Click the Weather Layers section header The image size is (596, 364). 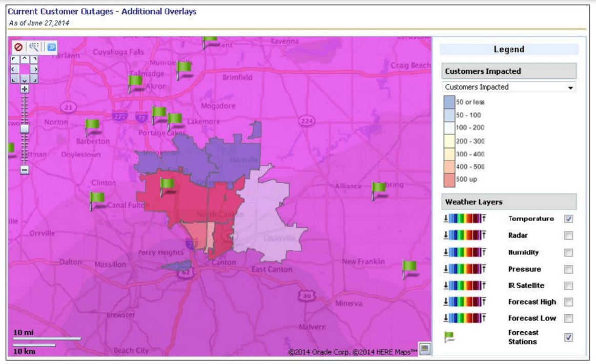(x=482, y=202)
